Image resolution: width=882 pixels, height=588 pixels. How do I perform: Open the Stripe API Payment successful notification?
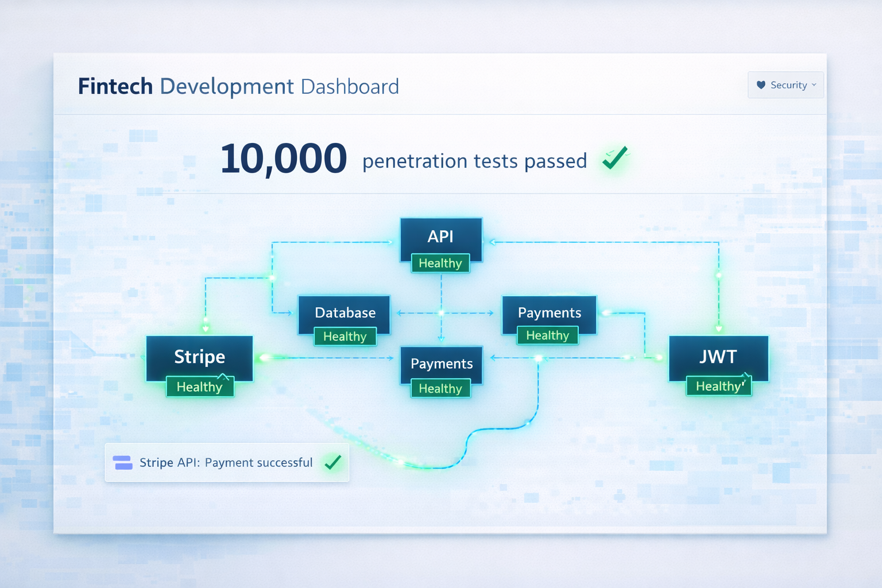point(226,462)
